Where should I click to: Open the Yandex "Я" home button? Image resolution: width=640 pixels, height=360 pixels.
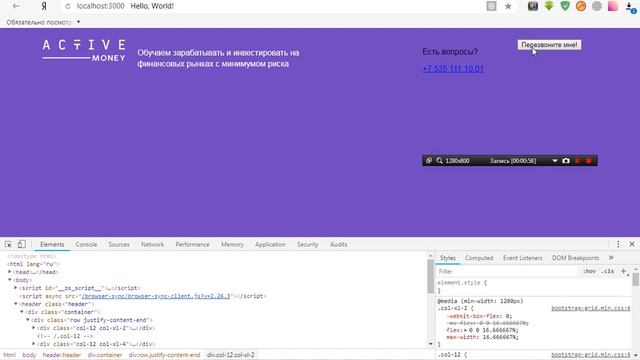44,6
